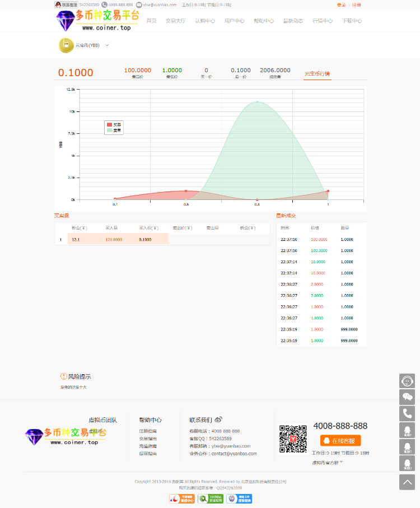Open the headset support floating sidebar icon
Viewport: 420px width, 508px height.
coord(407,381)
